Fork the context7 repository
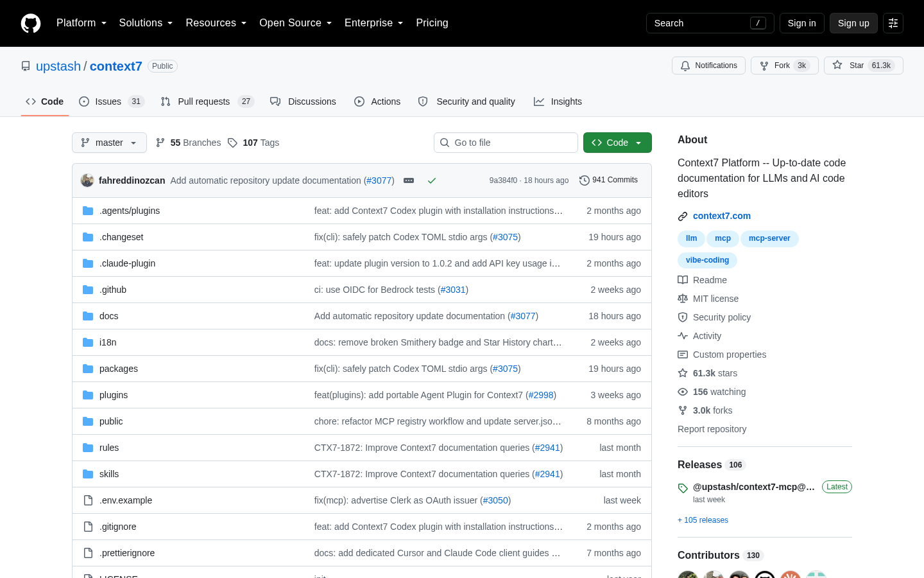924x578 pixels. [784, 66]
